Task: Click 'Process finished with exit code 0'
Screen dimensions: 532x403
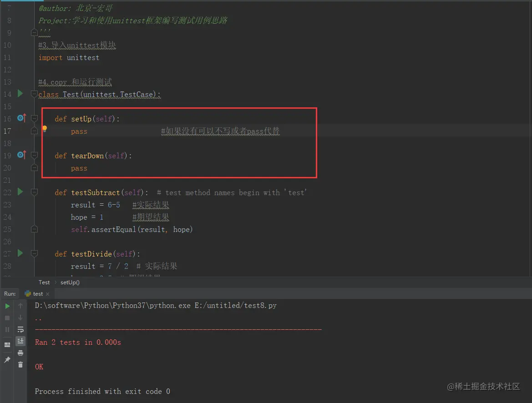Action: coord(102,392)
